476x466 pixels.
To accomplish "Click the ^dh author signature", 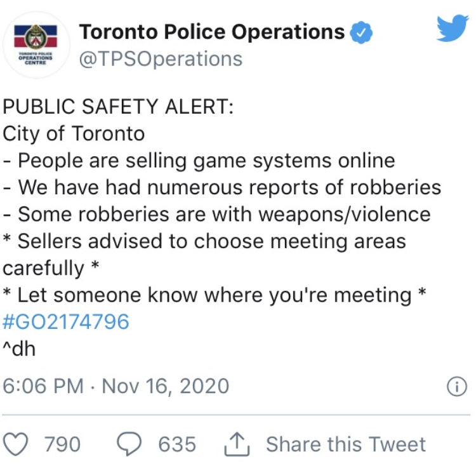I will click(19, 349).
